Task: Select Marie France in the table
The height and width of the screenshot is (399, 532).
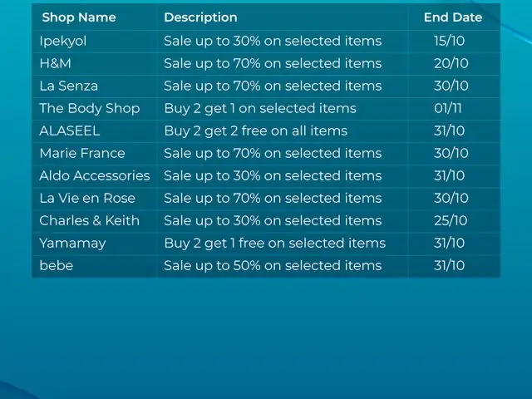Action: (x=82, y=153)
